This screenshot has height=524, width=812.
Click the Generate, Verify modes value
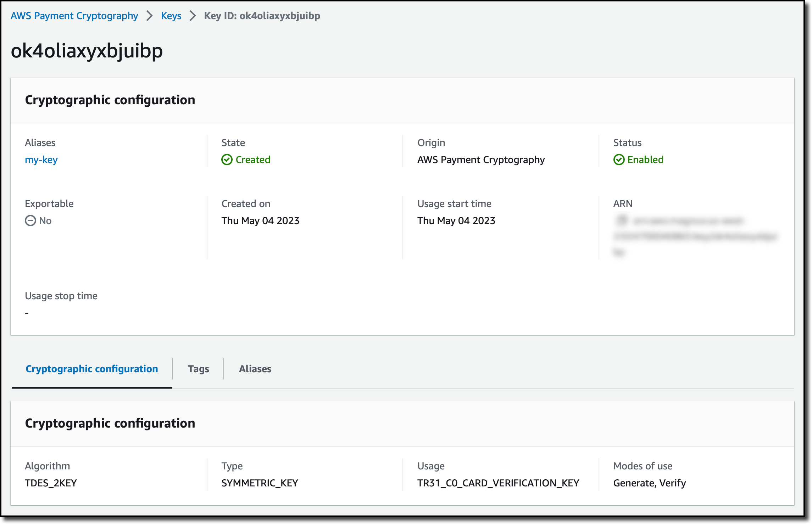click(x=649, y=483)
